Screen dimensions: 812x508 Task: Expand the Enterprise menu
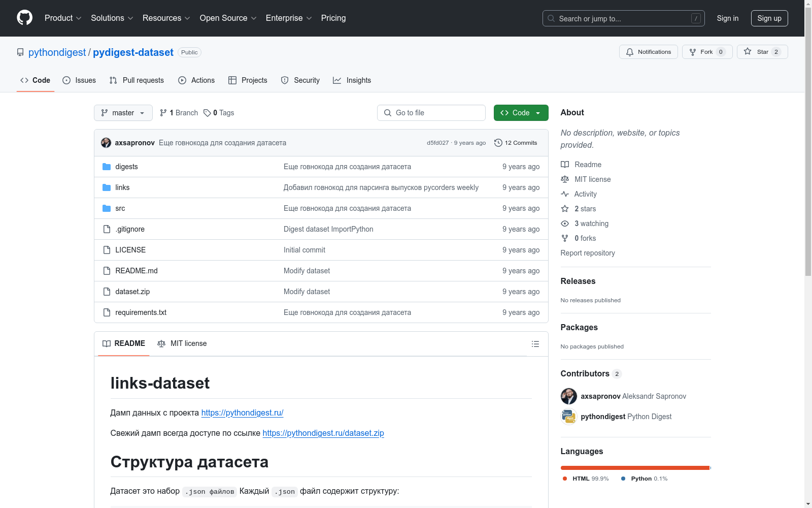point(289,18)
